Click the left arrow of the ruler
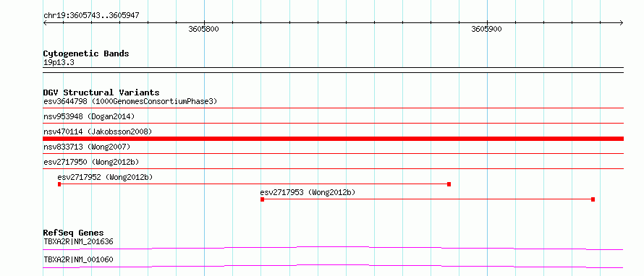The height and width of the screenshot is (276, 644). 45,22
